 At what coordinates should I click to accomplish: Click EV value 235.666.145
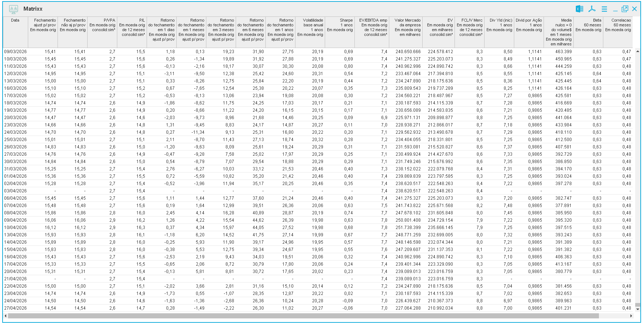pos(440,228)
